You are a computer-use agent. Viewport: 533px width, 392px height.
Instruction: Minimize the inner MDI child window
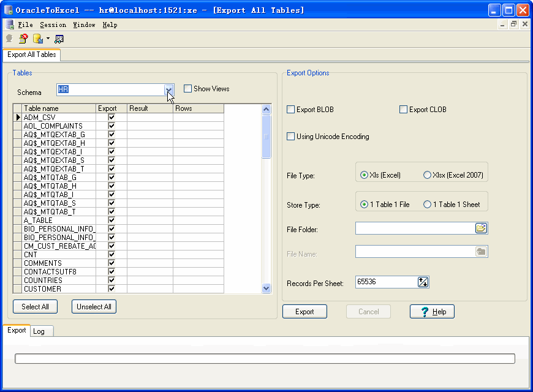[x=502, y=24]
